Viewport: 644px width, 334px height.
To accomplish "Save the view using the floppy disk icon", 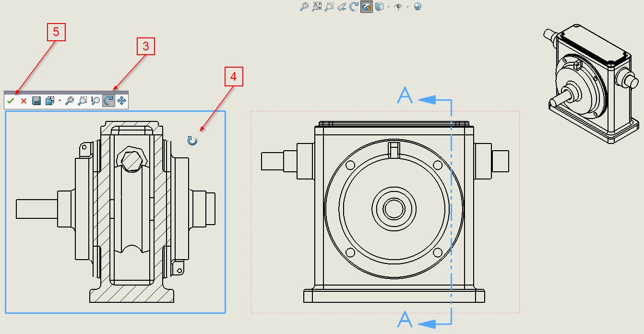I will point(36,101).
